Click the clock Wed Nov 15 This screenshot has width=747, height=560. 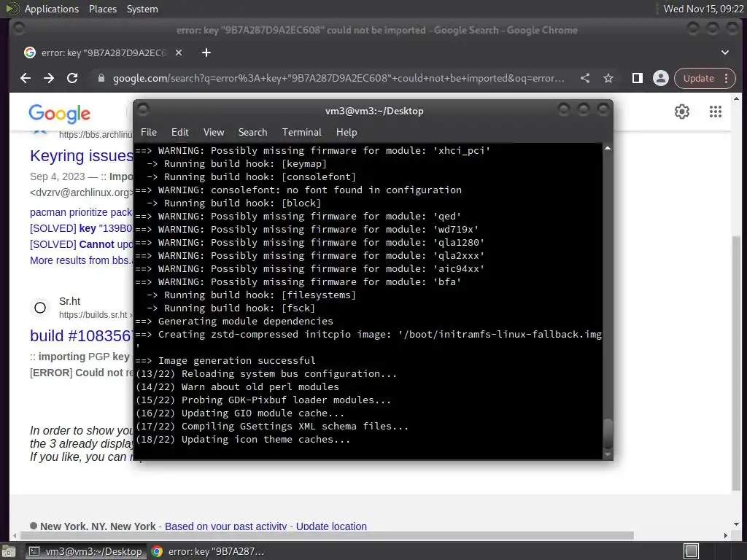pos(703,9)
